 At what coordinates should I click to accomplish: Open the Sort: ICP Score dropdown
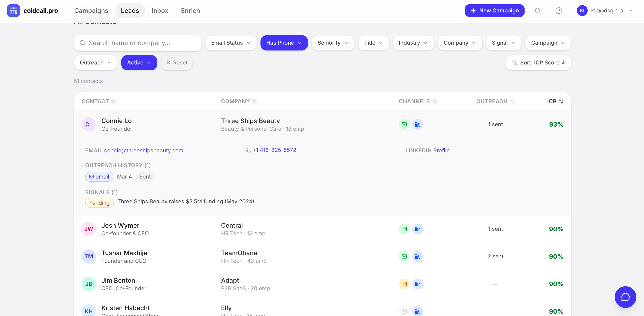coord(538,62)
